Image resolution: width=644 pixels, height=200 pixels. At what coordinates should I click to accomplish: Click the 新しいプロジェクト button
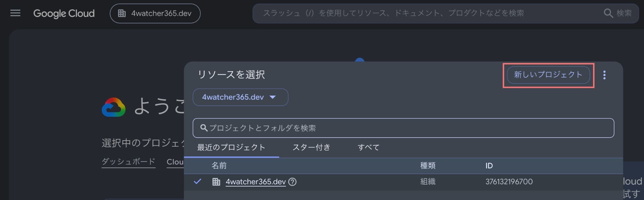click(548, 75)
